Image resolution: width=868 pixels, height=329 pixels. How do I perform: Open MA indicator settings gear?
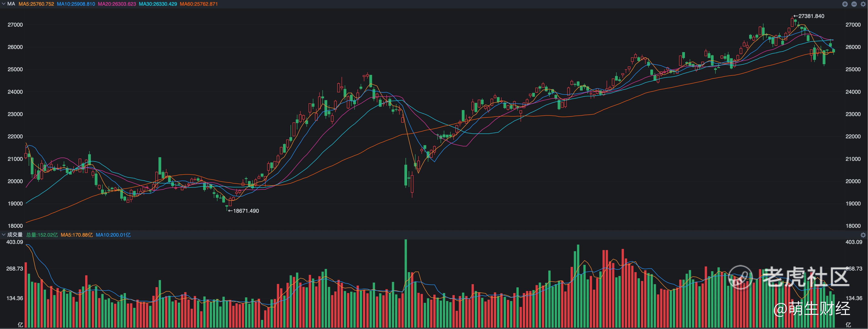pyautogui.click(x=863, y=4)
